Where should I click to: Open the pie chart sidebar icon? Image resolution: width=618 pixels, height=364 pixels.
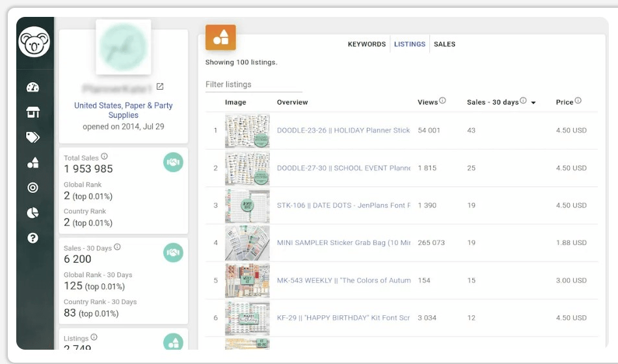(33, 213)
